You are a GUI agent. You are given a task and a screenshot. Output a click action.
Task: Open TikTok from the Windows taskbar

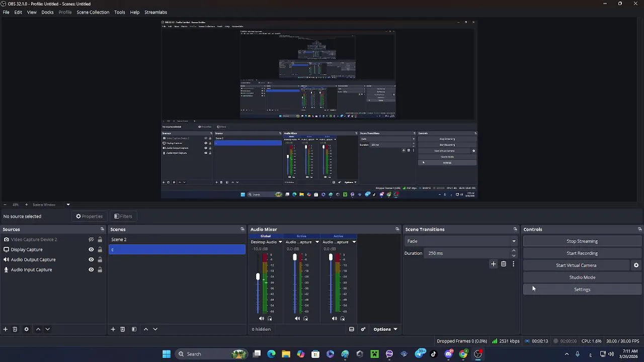[x=434, y=354]
